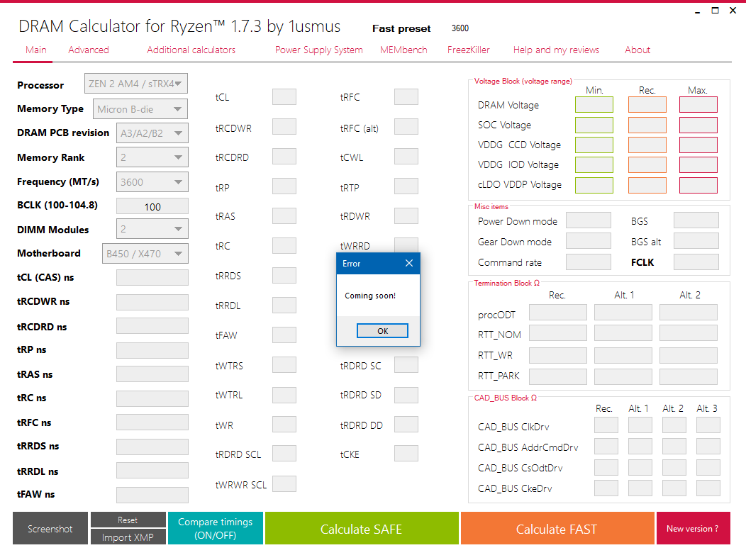Click the tCL (CAS) ns field
The height and width of the screenshot is (560, 746).
coord(152,277)
